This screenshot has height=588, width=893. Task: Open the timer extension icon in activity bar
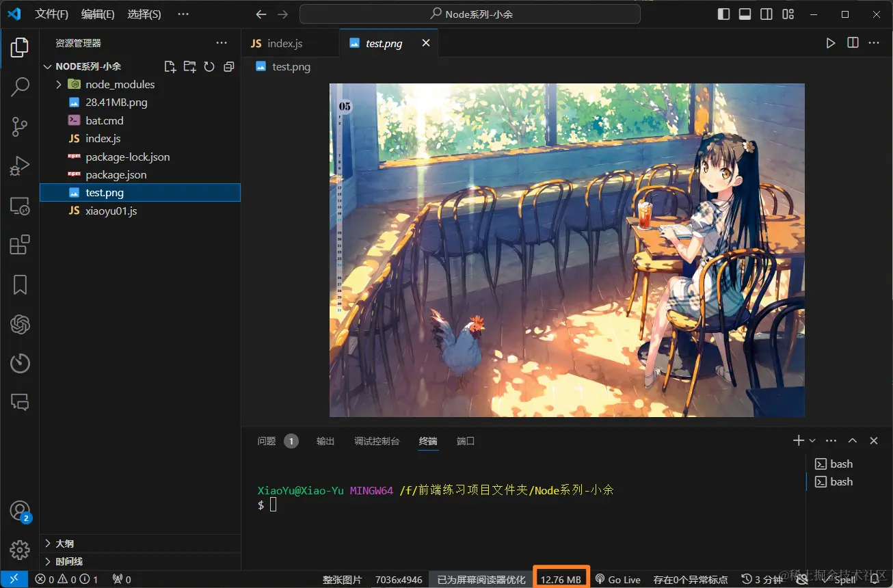[20, 363]
